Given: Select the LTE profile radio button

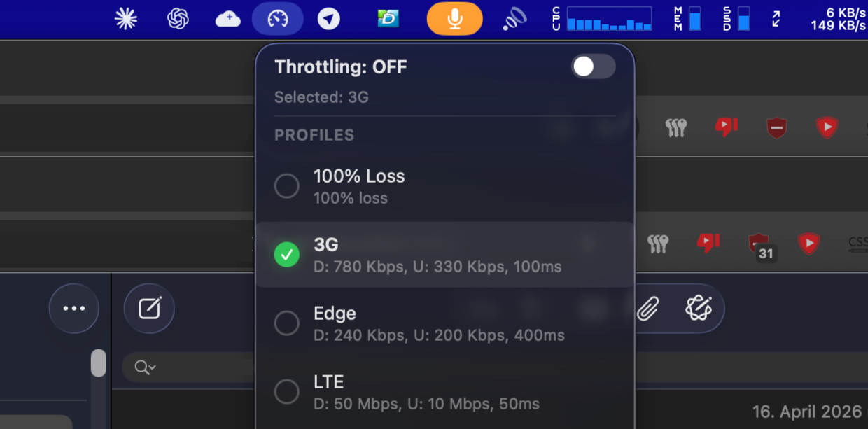Looking at the screenshot, I should [286, 392].
